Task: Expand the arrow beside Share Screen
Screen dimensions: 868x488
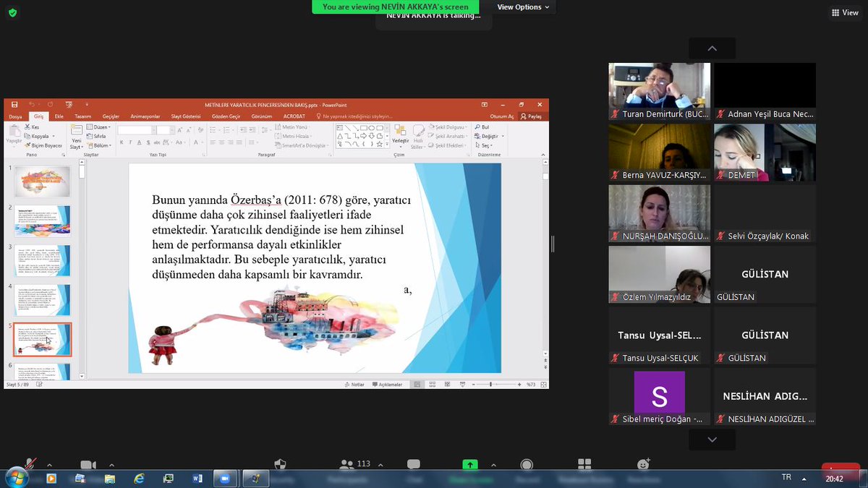Action: point(493,465)
